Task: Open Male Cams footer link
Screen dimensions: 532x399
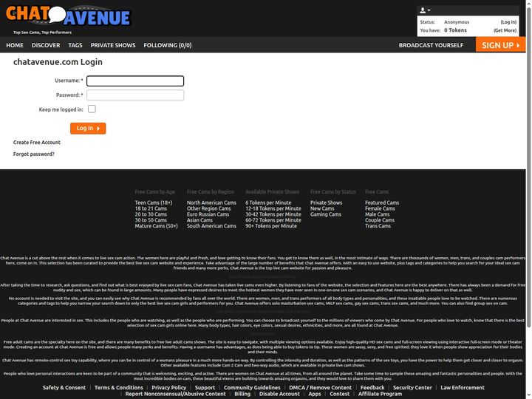Action: pyautogui.click(x=378, y=214)
